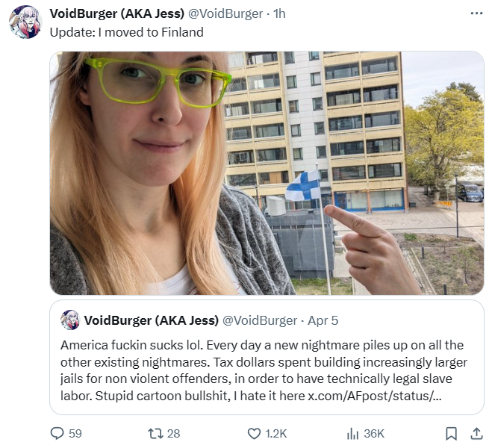The width and height of the screenshot is (495, 448).
Task: Open the three-dot more options menu
Action: tap(476, 13)
